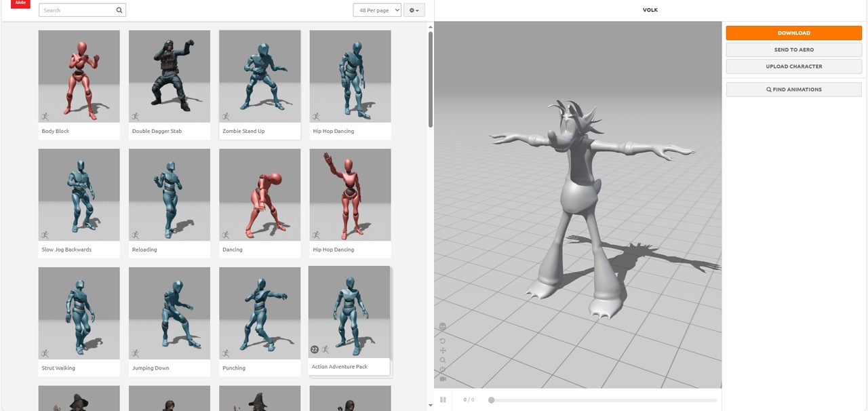This screenshot has height=411, width=868.
Task: Select the Zombie Stand Up animation thumbnail
Action: [x=260, y=76]
